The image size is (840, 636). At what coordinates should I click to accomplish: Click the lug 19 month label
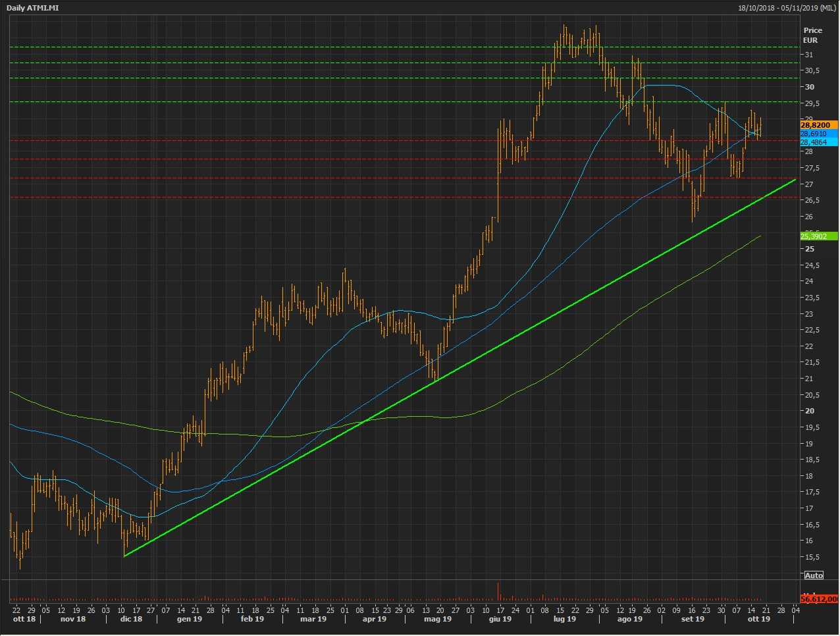[x=564, y=619]
